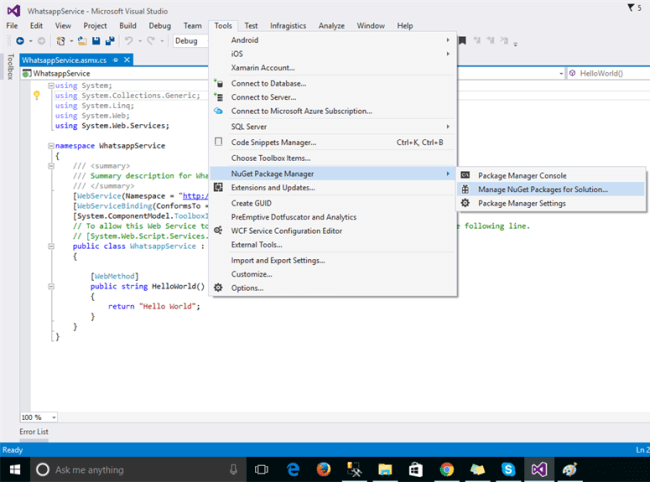
Task: Toggle pin on WhatsappService.asmx.cs tab
Action: [114, 60]
